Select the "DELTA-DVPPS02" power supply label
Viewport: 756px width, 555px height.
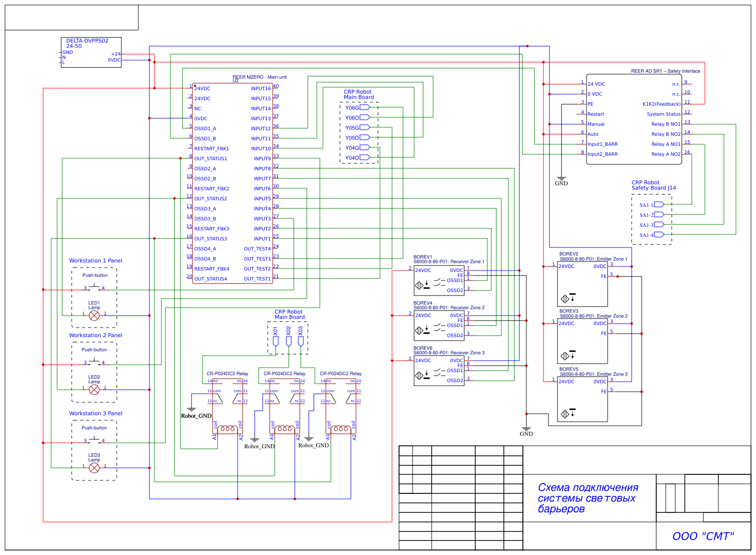tap(87, 41)
